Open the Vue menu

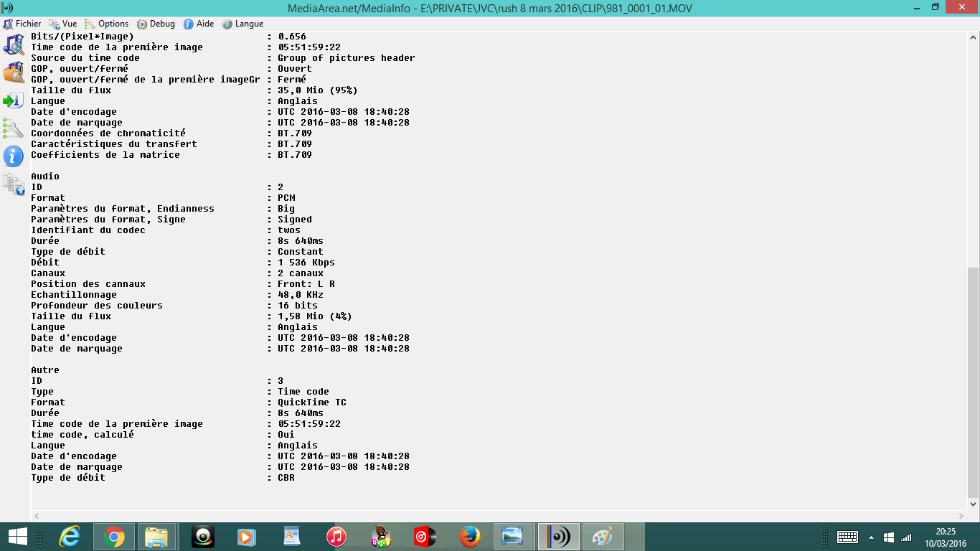(x=62, y=24)
